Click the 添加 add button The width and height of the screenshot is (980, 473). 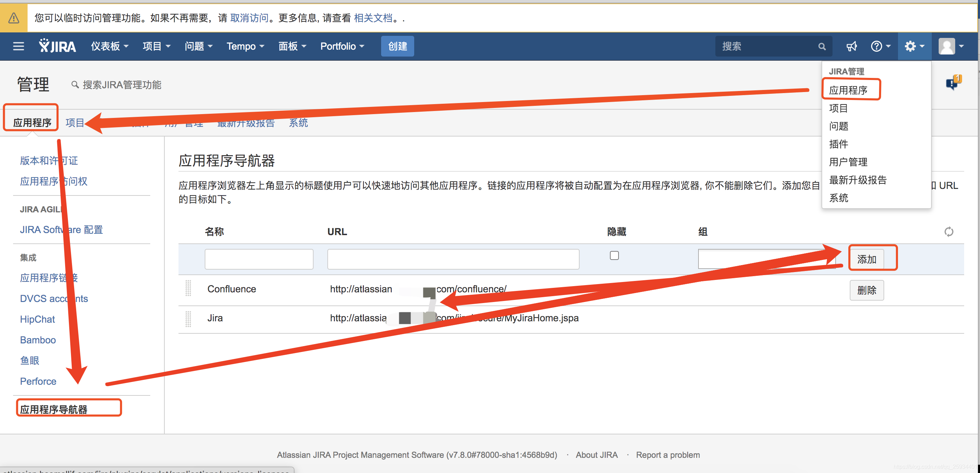(866, 259)
